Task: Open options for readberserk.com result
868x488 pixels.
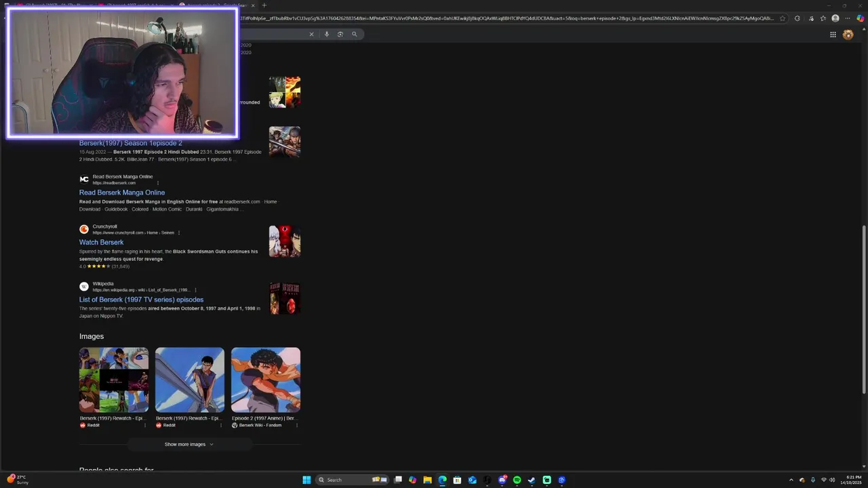Action: 158,183
